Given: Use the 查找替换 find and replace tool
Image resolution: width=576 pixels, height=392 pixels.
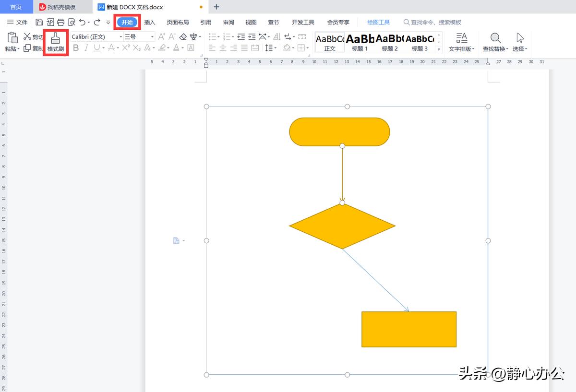Looking at the screenshot, I should point(494,41).
